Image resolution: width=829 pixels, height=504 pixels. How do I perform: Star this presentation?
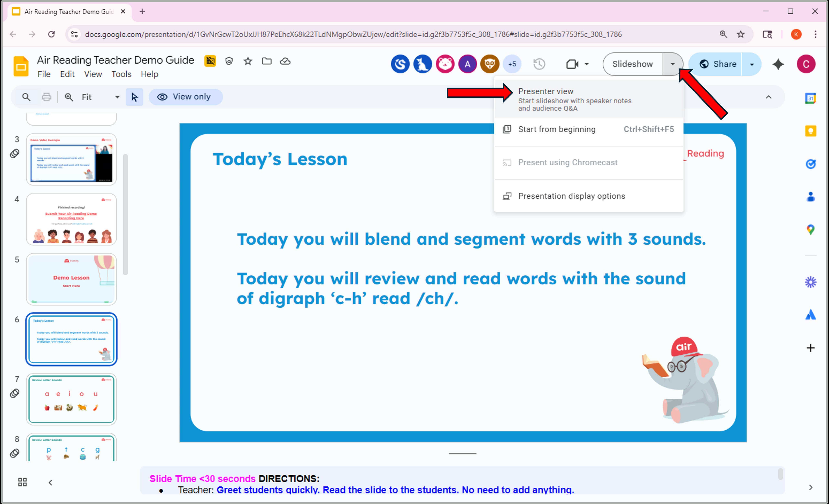[248, 61]
